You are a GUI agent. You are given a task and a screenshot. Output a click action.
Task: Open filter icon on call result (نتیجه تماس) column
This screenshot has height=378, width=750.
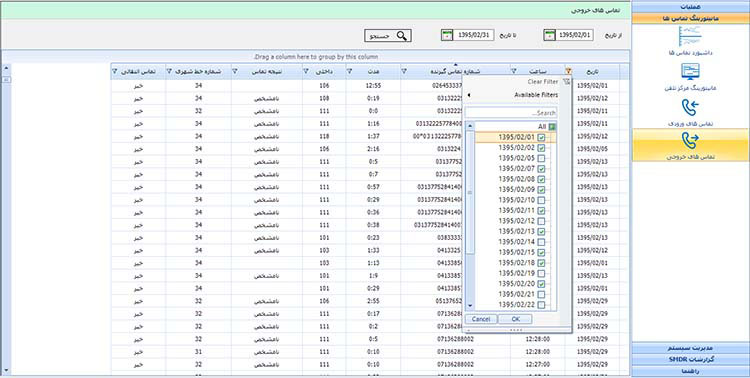click(x=235, y=71)
